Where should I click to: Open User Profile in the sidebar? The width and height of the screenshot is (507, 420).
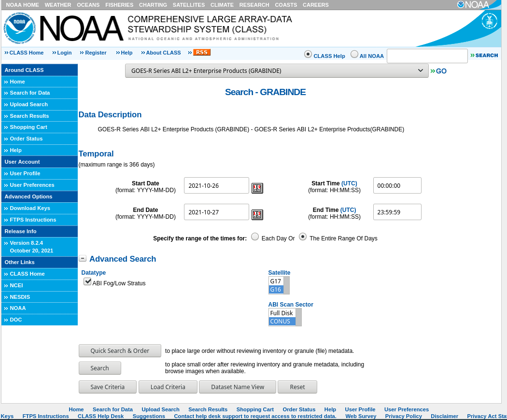pyautogui.click(x=25, y=173)
